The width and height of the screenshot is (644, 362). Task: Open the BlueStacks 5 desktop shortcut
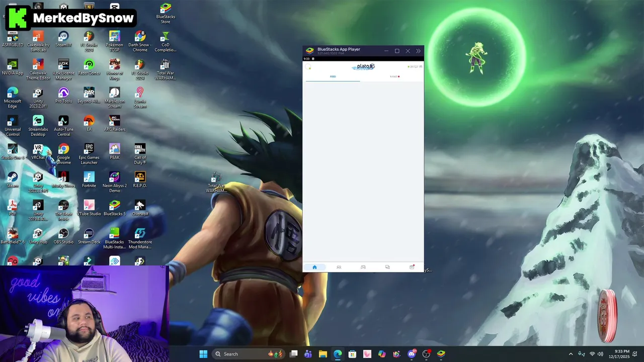point(115,208)
